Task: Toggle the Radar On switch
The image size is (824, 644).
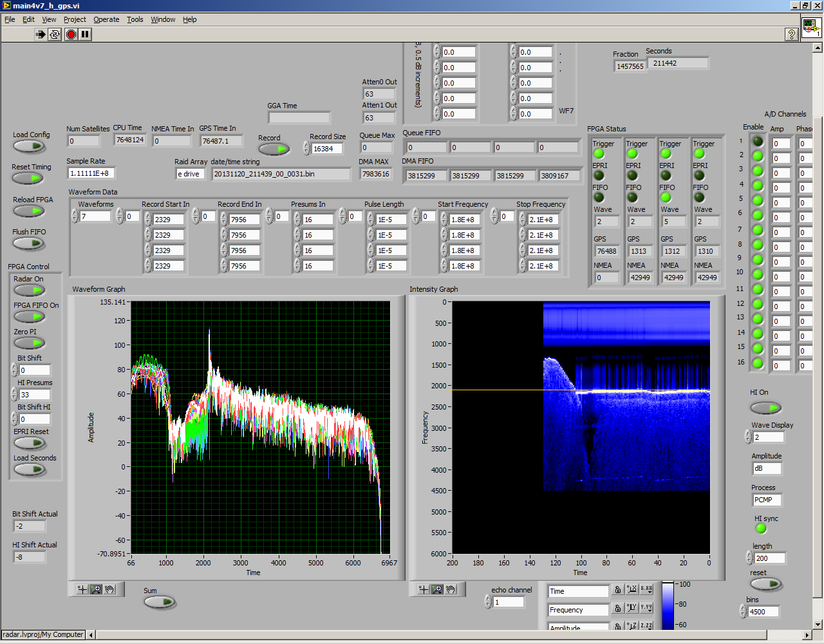Action: [x=29, y=290]
